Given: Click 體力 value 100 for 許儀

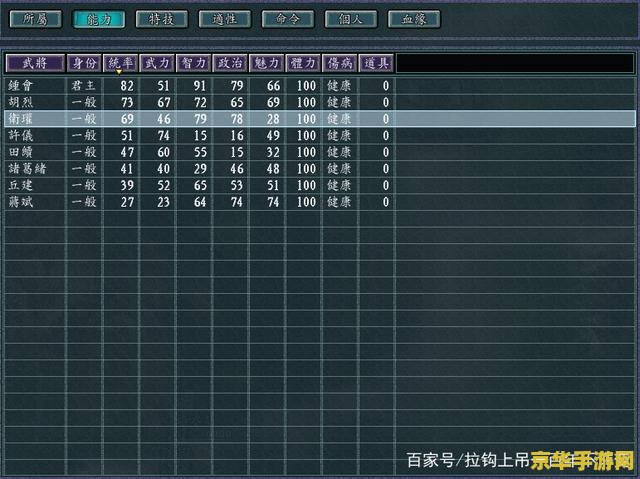Looking at the screenshot, I should point(306,135).
